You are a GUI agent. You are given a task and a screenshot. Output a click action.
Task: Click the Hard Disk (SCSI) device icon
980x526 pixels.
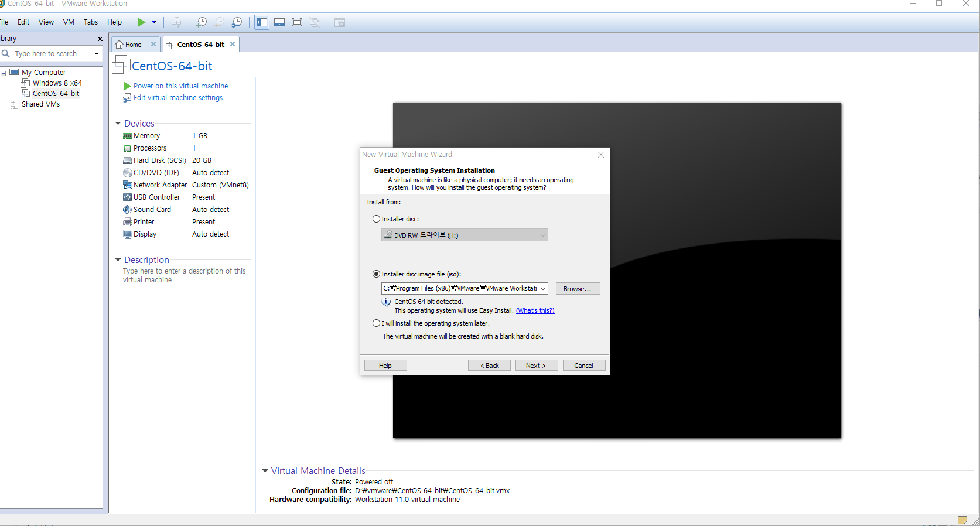(x=128, y=160)
